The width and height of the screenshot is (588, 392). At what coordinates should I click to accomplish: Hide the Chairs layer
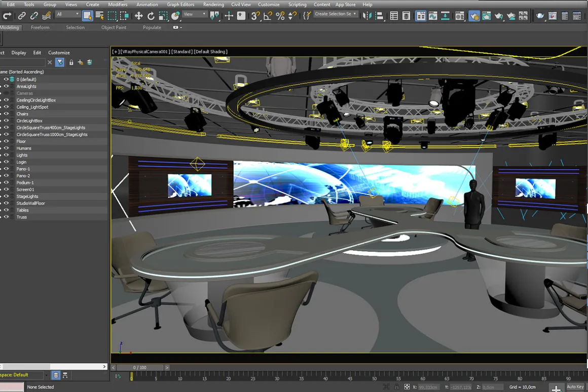click(7, 114)
